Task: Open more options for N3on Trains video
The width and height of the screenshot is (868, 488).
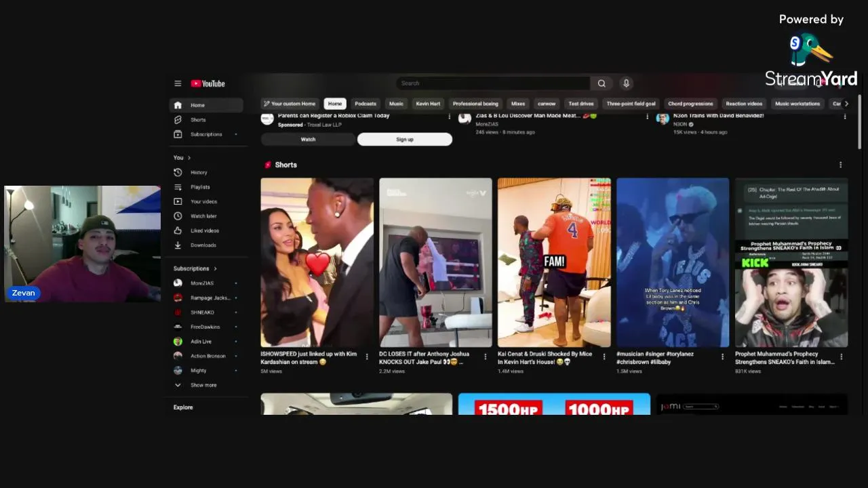Action: [845, 117]
